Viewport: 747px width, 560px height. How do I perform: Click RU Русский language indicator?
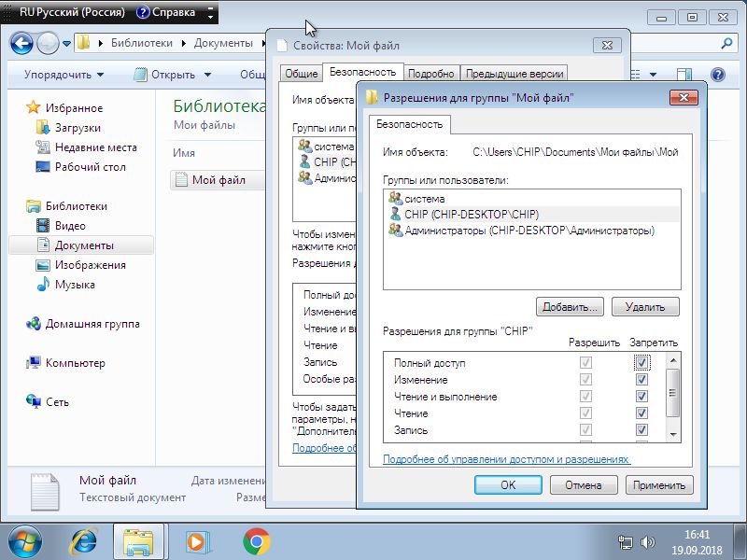[72, 12]
